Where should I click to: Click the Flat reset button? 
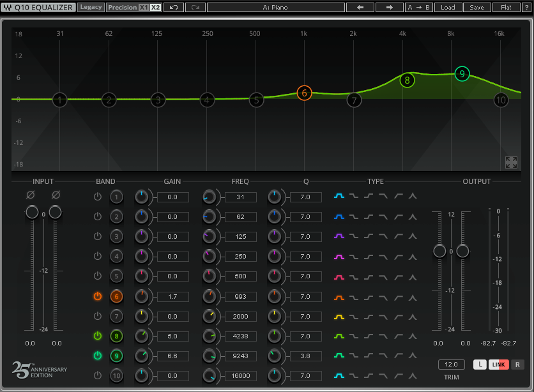click(506, 7)
